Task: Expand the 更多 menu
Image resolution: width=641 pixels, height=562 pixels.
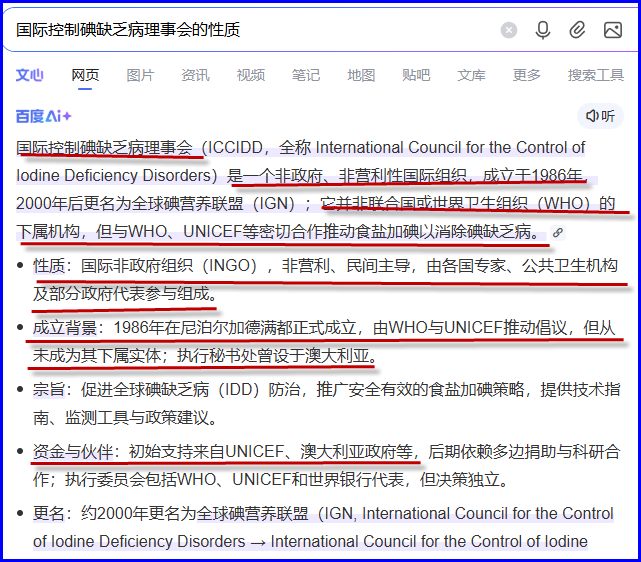Action: [527, 75]
